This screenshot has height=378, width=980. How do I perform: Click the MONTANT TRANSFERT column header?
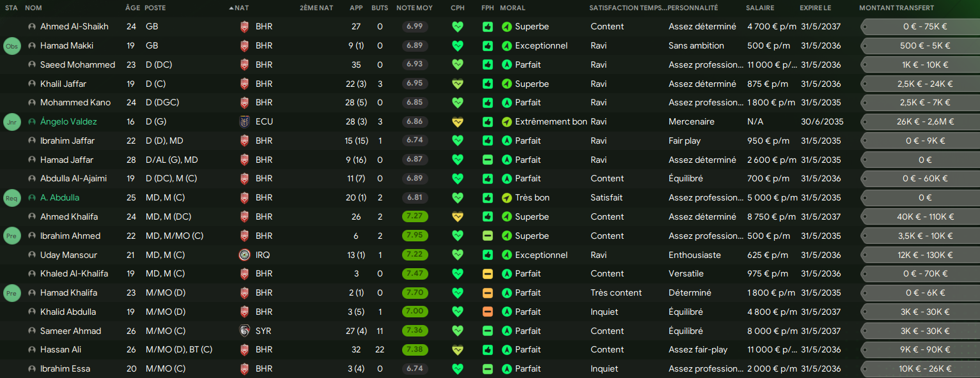tap(896, 8)
